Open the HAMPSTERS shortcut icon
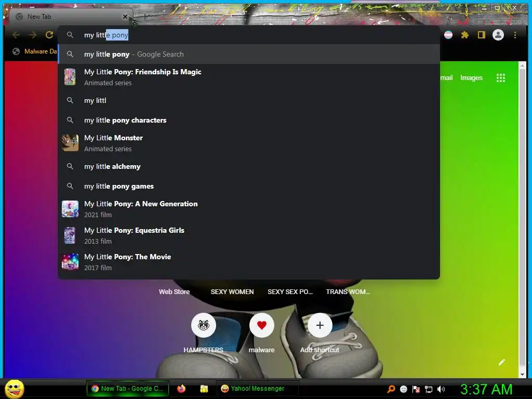This screenshot has height=399, width=532. point(203,325)
